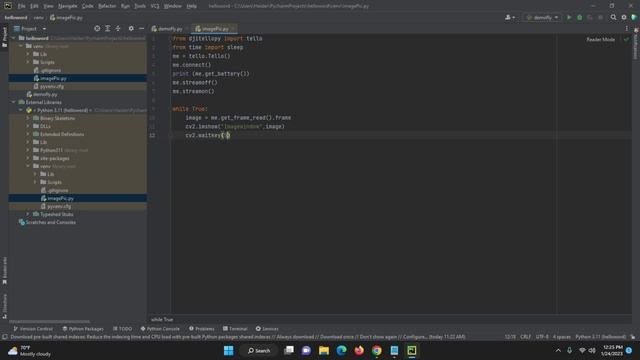This screenshot has height=360, width=640.
Task: Open the clock showing 12:25 PM
Action: point(612,351)
